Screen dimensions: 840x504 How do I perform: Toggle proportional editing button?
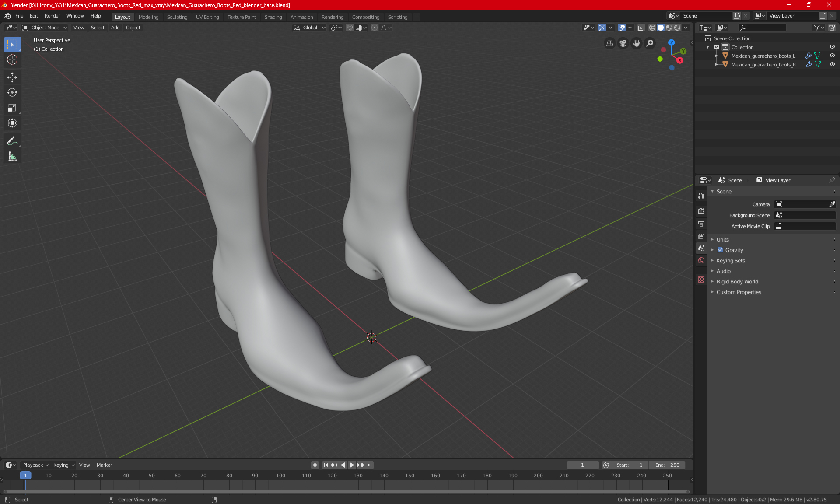(374, 28)
